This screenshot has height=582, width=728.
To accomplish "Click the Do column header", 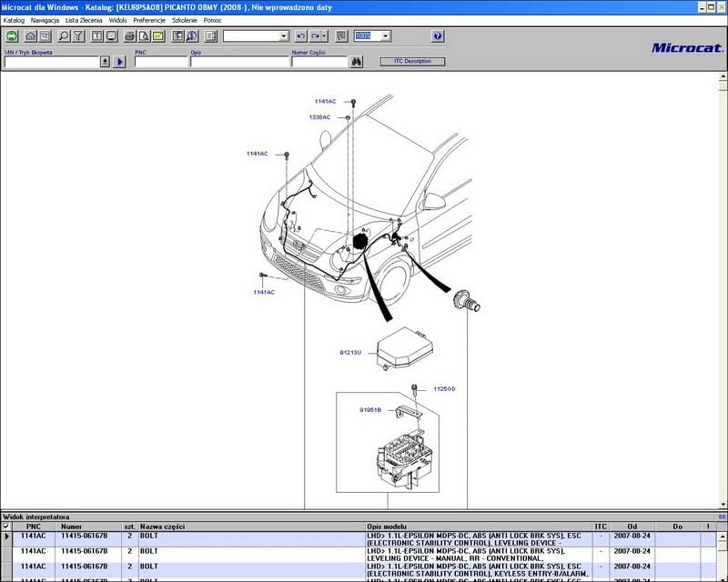I will pos(677,527).
